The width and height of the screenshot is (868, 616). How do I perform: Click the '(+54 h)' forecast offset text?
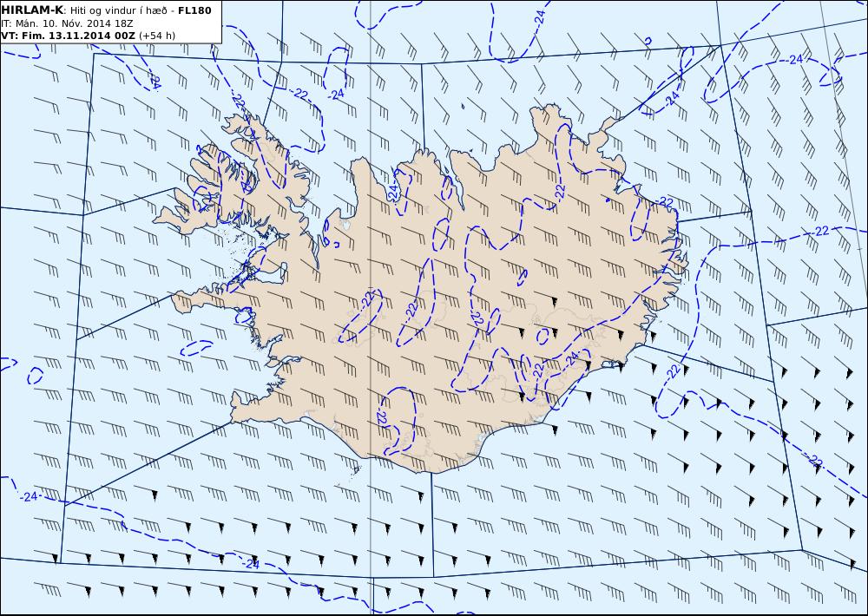(156, 36)
